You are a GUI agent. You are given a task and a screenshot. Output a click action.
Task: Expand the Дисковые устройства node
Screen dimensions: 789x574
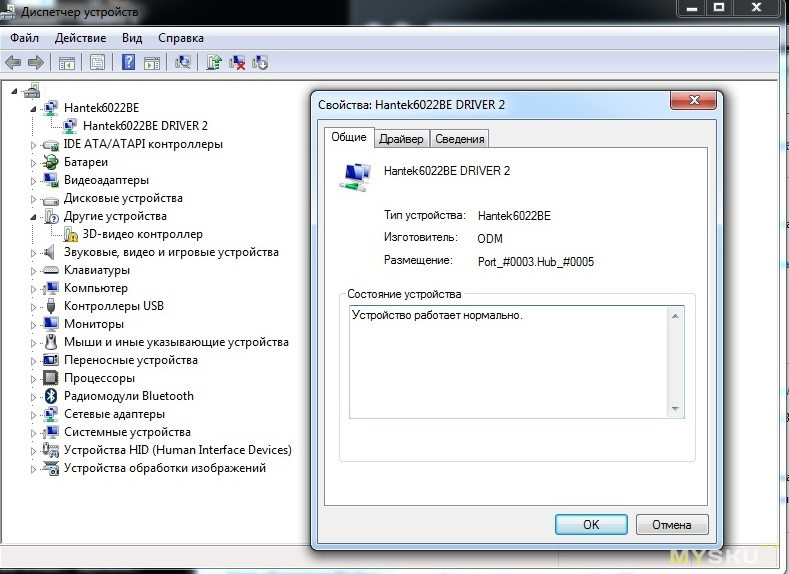[x=33, y=199]
